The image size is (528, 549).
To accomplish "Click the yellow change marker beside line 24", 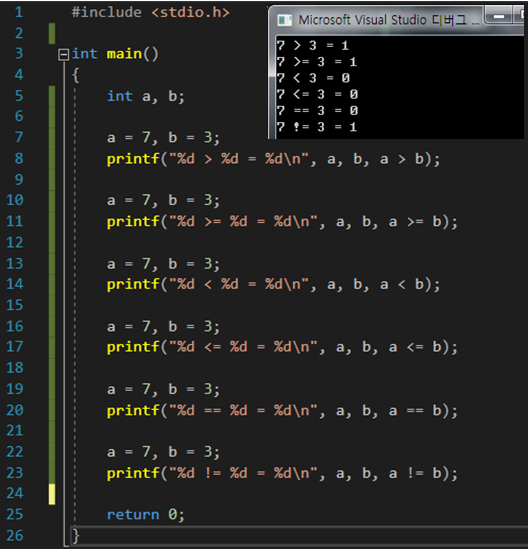I will [x=52, y=494].
